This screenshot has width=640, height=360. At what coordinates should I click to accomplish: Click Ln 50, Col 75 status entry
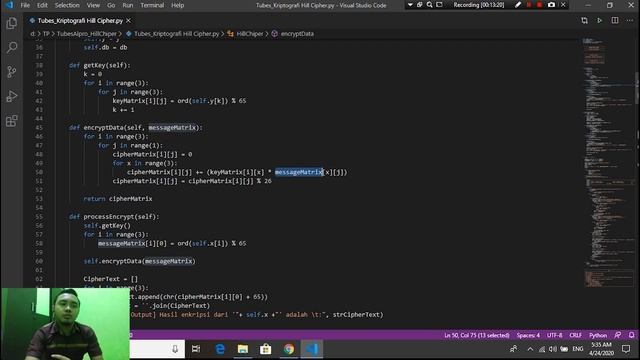pyautogui.click(x=477, y=335)
